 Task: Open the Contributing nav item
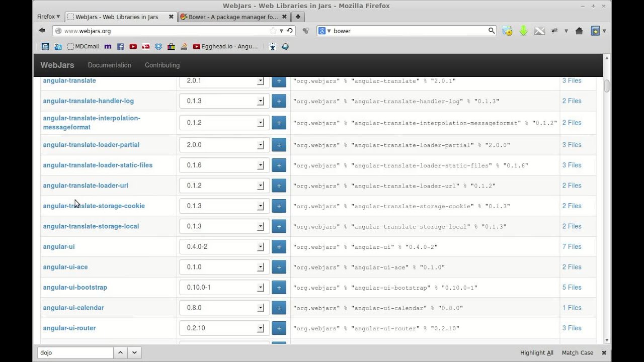(162, 65)
